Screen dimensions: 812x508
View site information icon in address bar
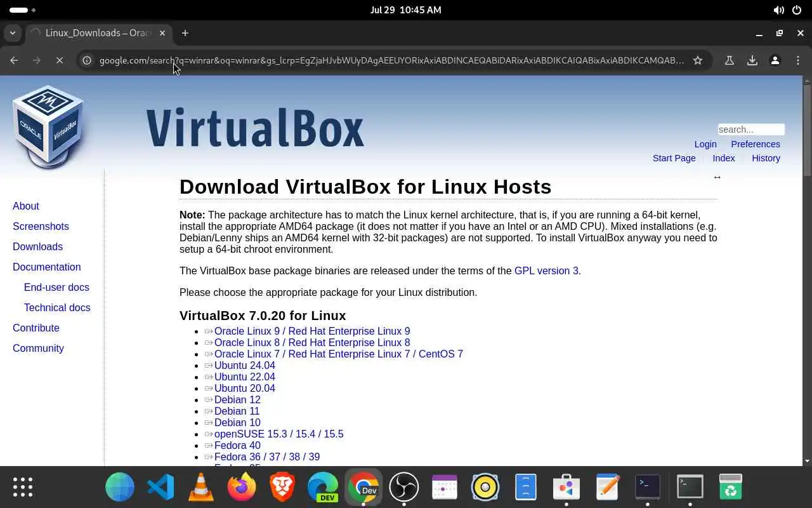[x=87, y=60]
